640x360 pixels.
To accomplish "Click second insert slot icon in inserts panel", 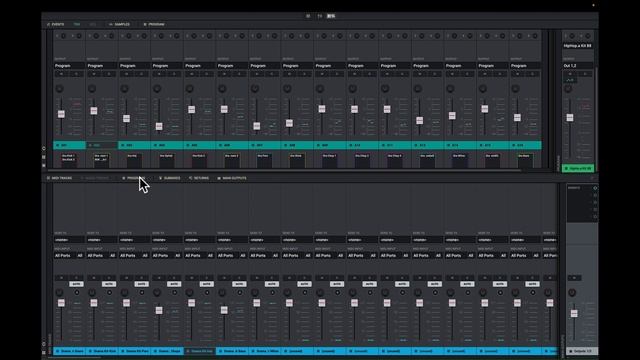I will (x=595, y=202).
